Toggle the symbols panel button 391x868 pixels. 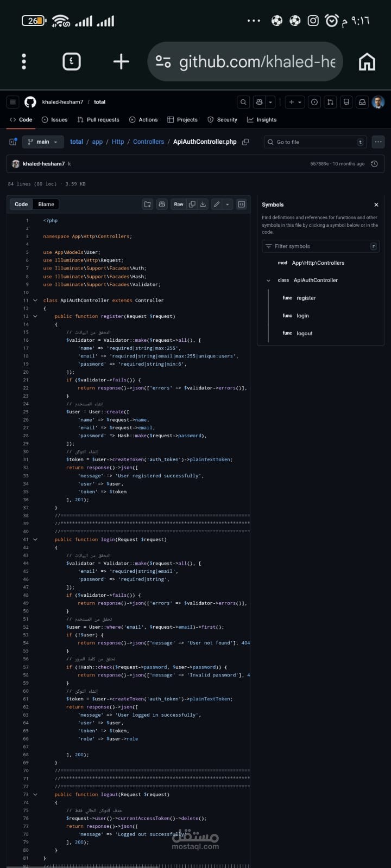pyautogui.click(x=242, y=205)
